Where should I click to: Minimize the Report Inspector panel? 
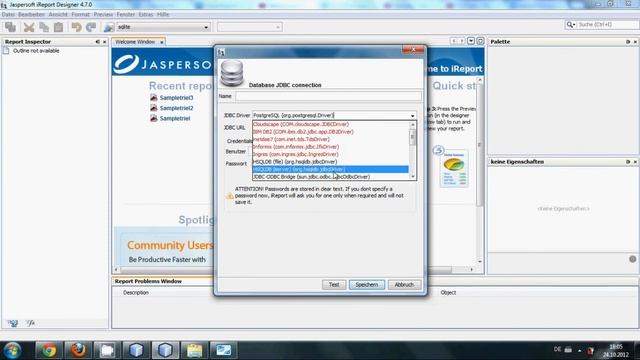tap(98, 42)
